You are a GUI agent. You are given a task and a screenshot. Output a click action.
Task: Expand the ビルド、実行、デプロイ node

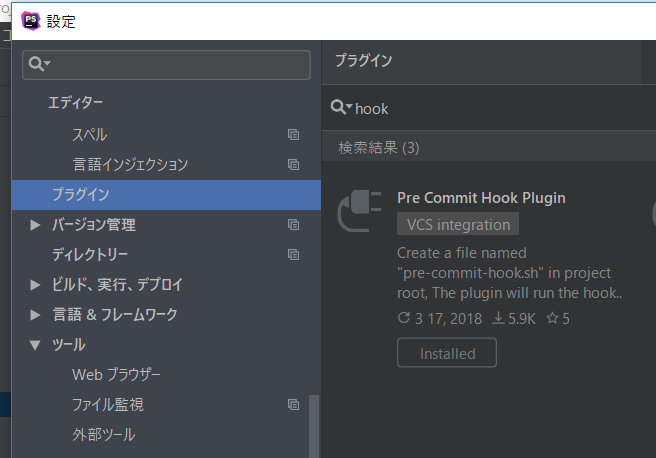[x=36, y=285]
